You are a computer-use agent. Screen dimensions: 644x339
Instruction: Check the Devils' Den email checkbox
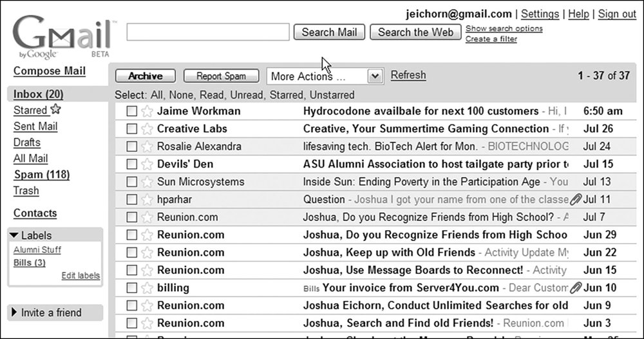tap(131, 164)
